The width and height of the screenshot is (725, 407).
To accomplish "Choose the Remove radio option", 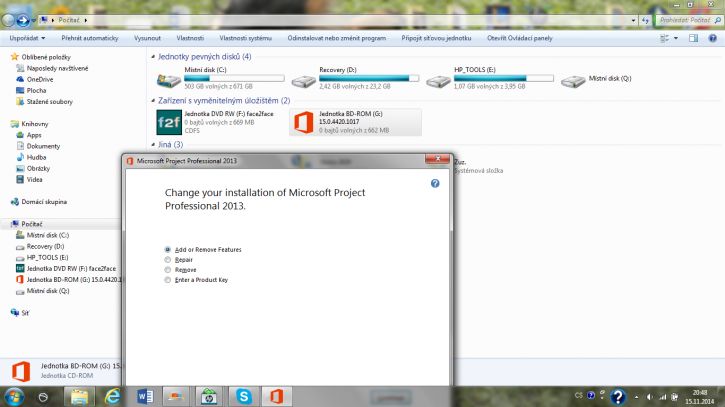I will click(x=167, y=270).
